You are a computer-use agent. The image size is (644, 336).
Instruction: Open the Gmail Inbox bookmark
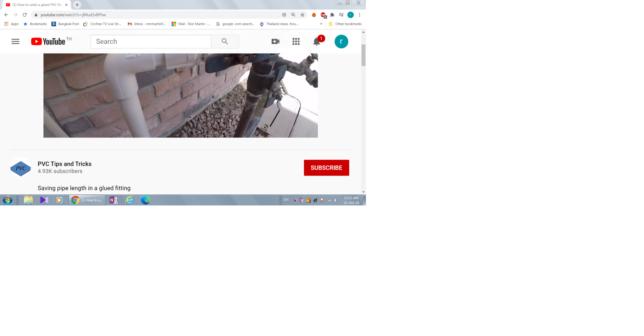[x=147, y=24]
